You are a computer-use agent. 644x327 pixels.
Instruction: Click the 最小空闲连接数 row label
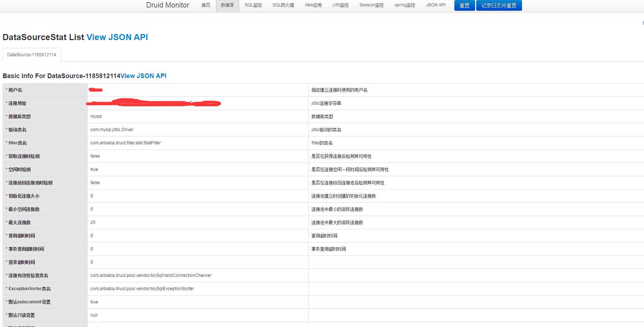coord(24,209)
